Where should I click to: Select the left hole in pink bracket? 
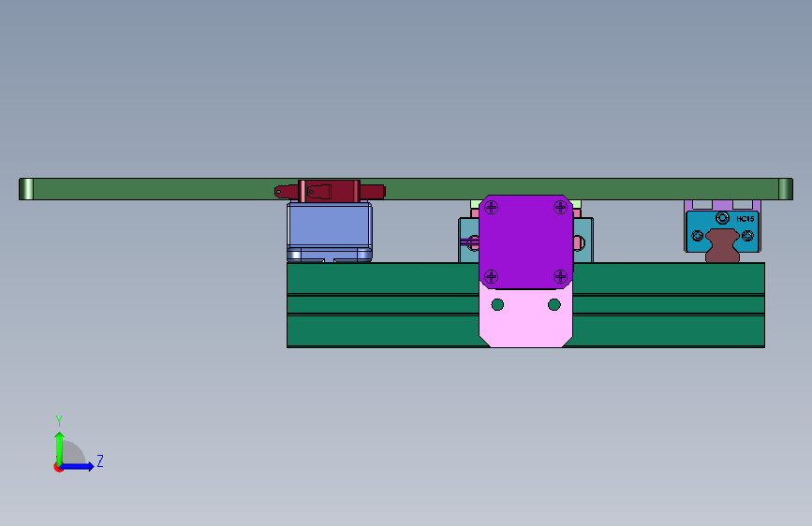pos(497,304)
